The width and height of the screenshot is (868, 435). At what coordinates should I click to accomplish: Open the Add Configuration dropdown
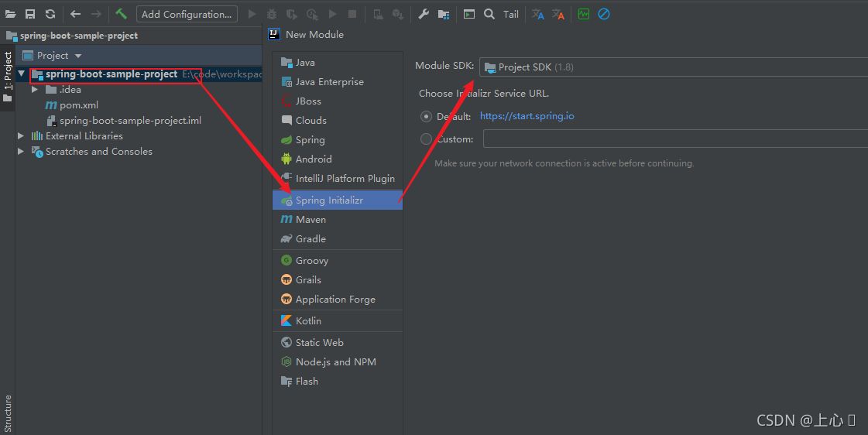187,15
